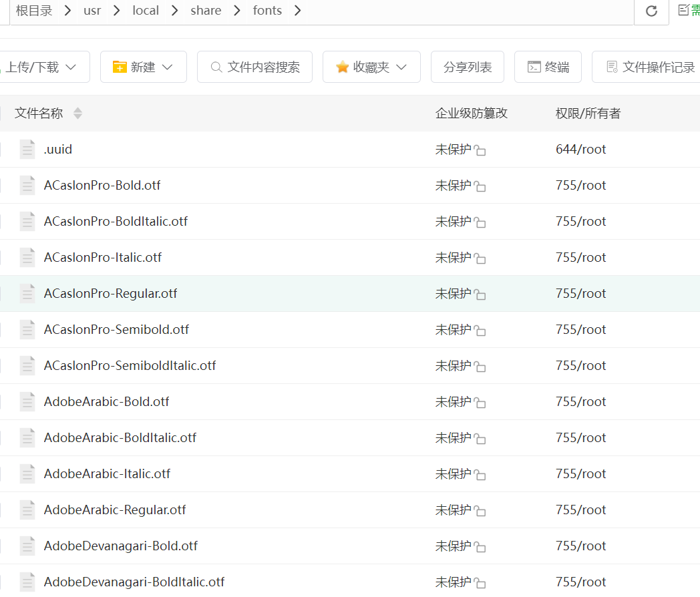Click file icon of AdobeArabic-Regular.otf
This screenshot has height=597, width=700.
tap(27, 510)
